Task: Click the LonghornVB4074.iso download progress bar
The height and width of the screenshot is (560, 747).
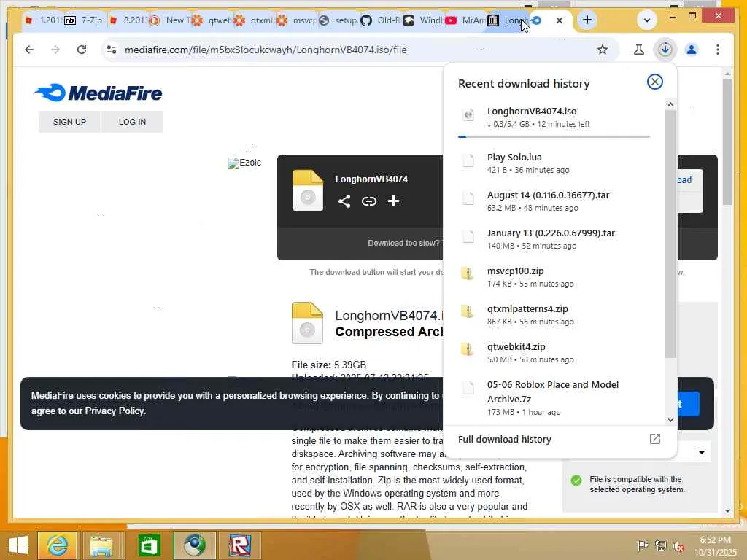Action: pyautogui.click(x=554, y=136)
